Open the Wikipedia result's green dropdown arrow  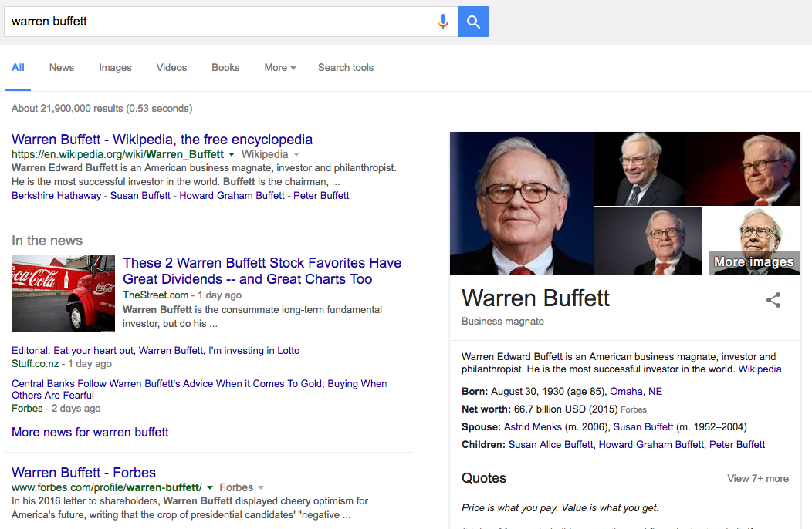[232, 155]
